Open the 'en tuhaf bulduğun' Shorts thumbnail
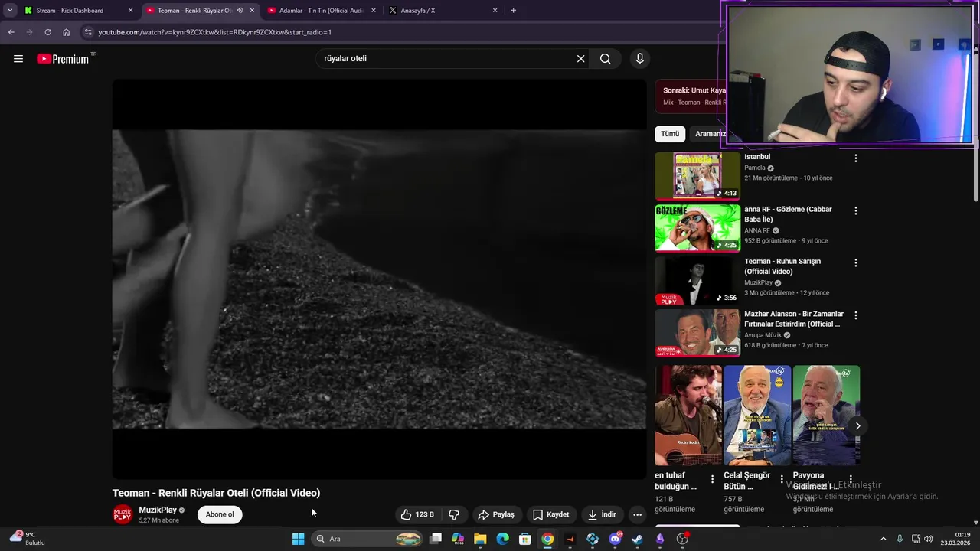 pos(688,416)
